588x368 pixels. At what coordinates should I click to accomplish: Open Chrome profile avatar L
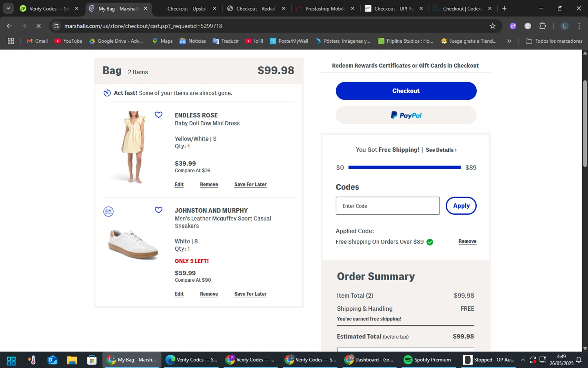coord(564,26)
